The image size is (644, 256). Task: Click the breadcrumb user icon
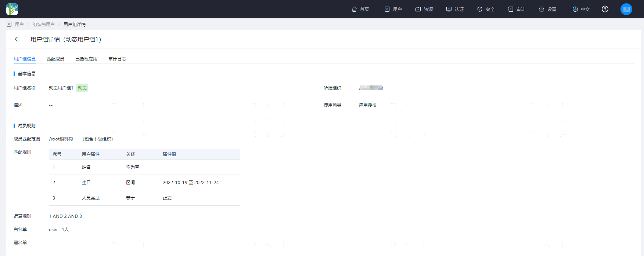pos(9,24)
